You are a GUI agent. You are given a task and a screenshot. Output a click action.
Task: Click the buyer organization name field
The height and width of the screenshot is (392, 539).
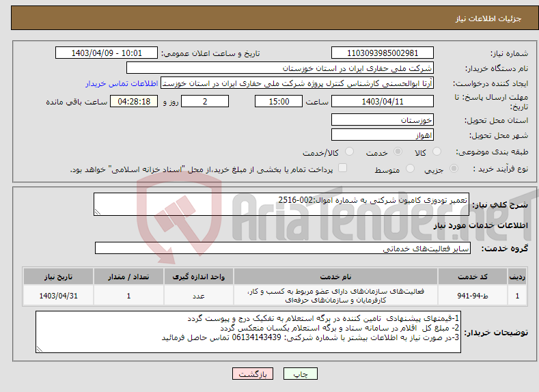(x=280, y=68)
